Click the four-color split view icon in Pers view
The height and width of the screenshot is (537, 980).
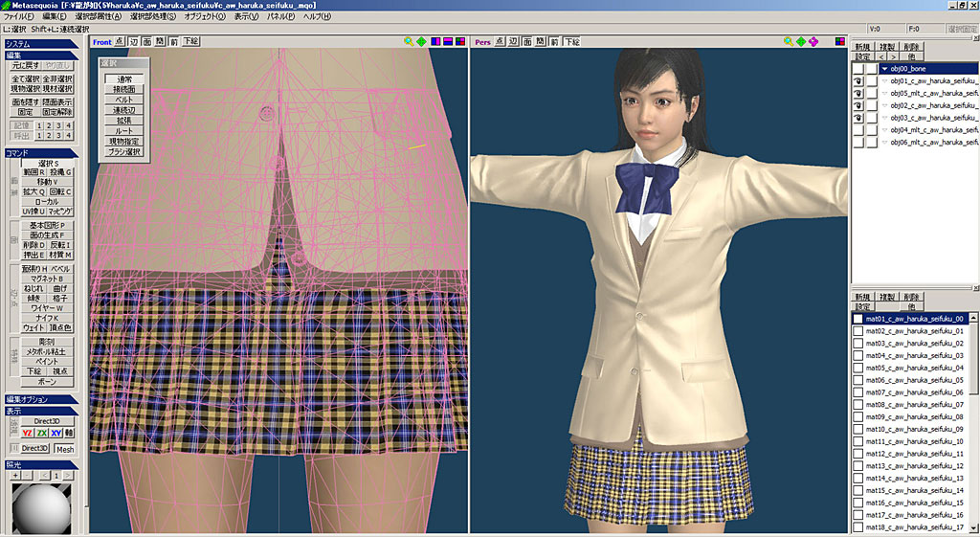(x=840, y=42)
